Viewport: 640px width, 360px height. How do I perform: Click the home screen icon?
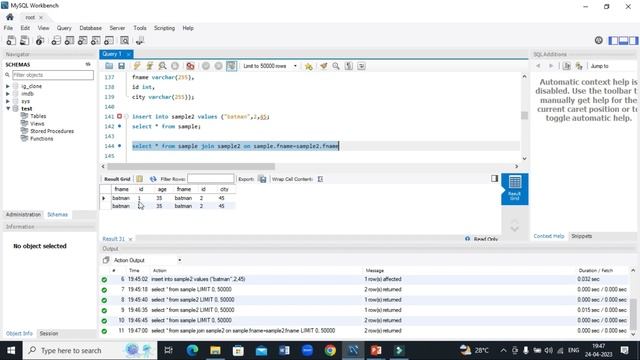10,17
